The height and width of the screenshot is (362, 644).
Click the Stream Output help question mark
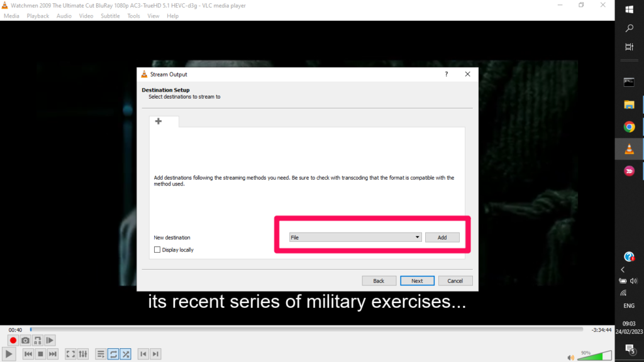pos(447,74)
